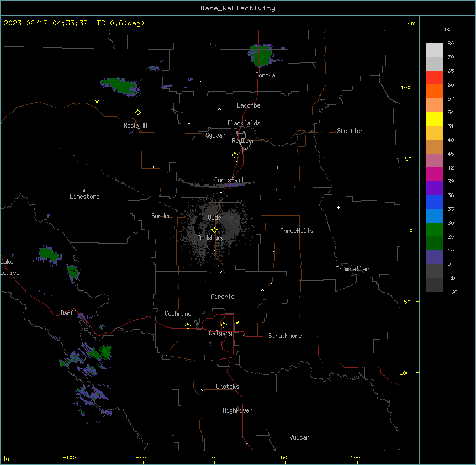This screenshot has height=465, width=476.
Task: Click the Drumheller label
Action: [352, 269]
